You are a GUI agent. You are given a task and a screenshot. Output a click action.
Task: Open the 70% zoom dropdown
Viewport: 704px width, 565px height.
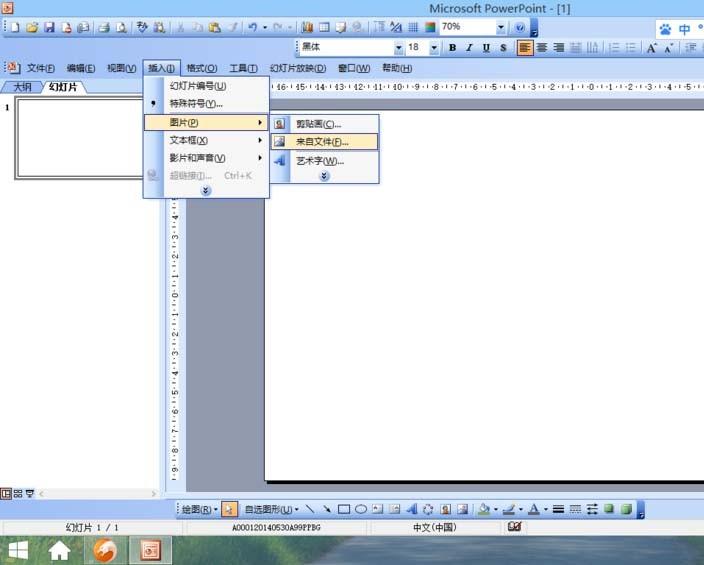tap(499, 27)
